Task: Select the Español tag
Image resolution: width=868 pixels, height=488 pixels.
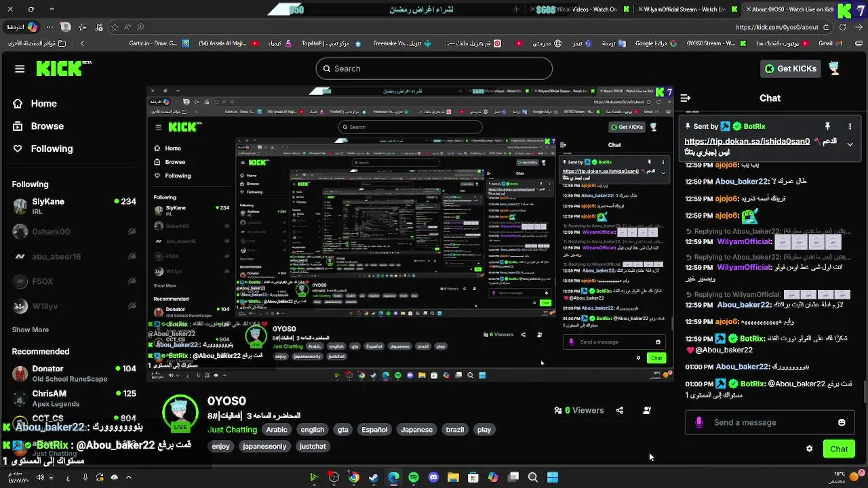Action: click(374, 430)
